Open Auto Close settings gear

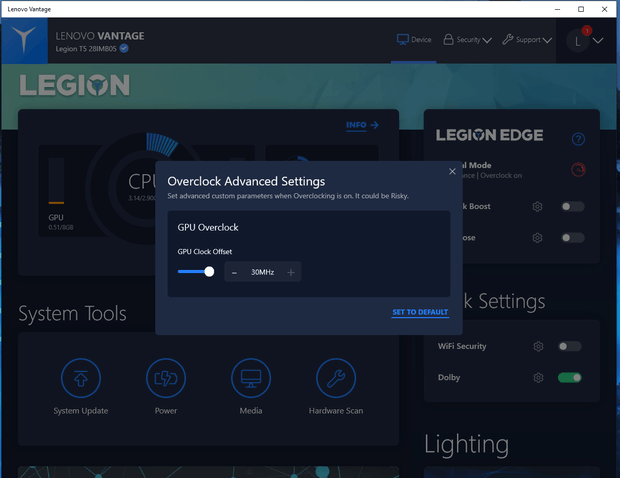tap(537, 238)
